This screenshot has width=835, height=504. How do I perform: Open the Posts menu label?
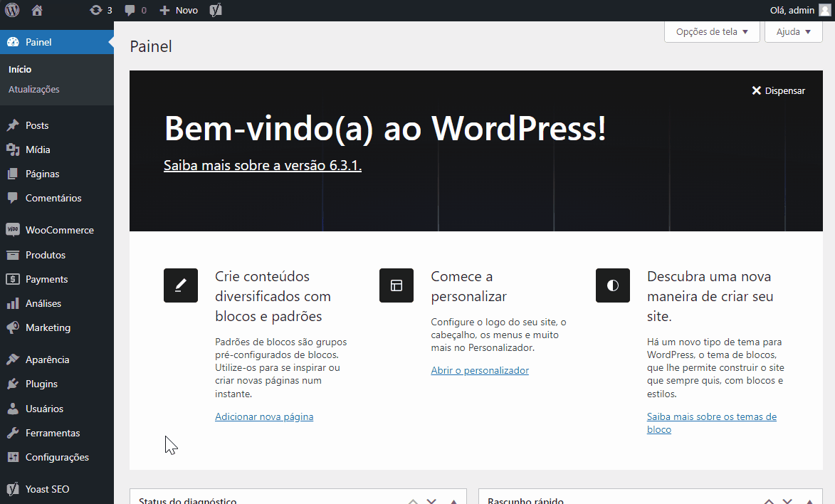[x=37, y=125]
